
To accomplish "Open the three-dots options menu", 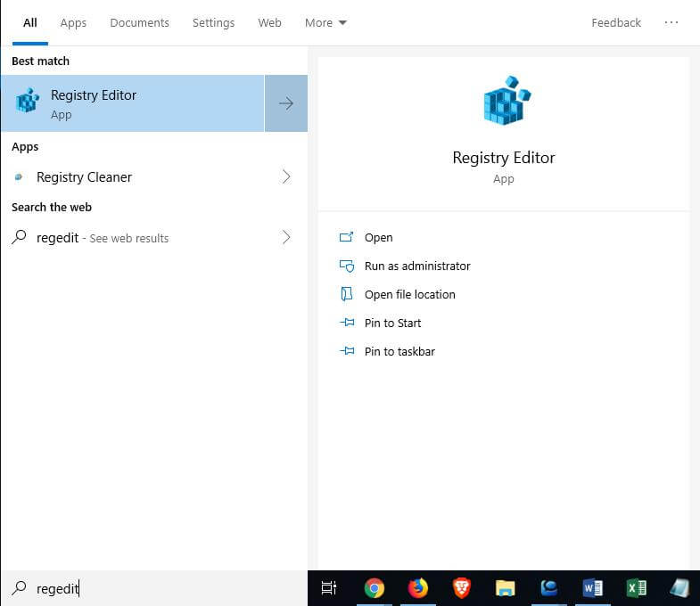I will [x=671, y=22].
